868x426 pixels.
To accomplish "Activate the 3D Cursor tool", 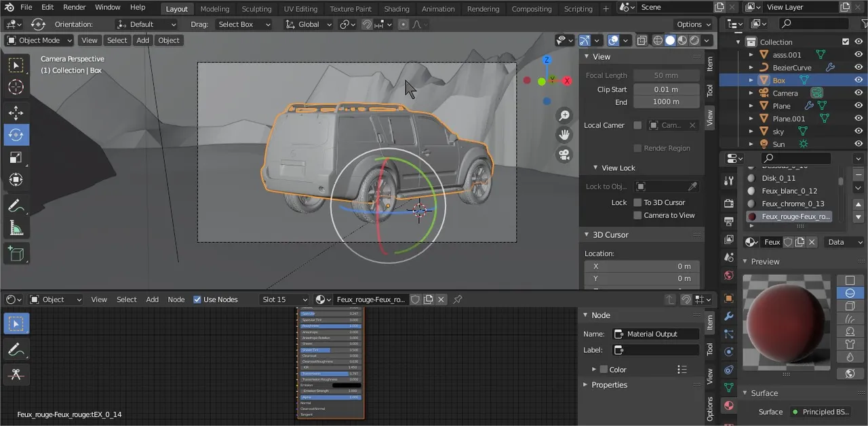I will [16, 88].
